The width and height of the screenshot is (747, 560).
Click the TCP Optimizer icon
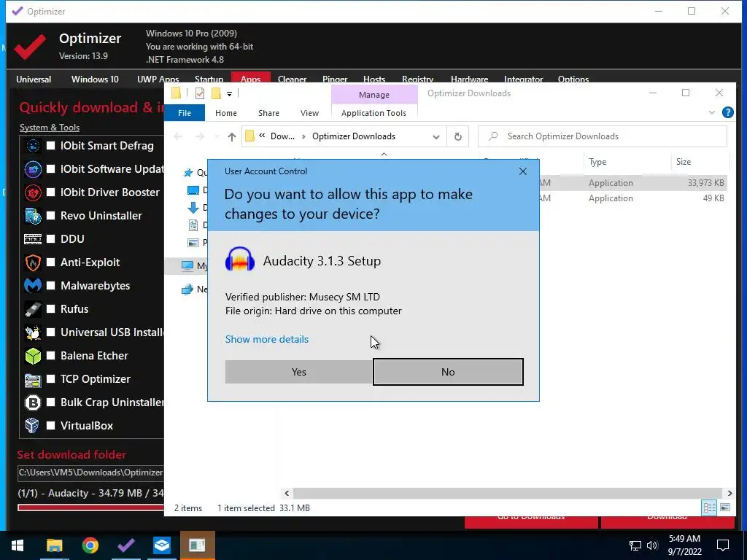click(33, 379)
